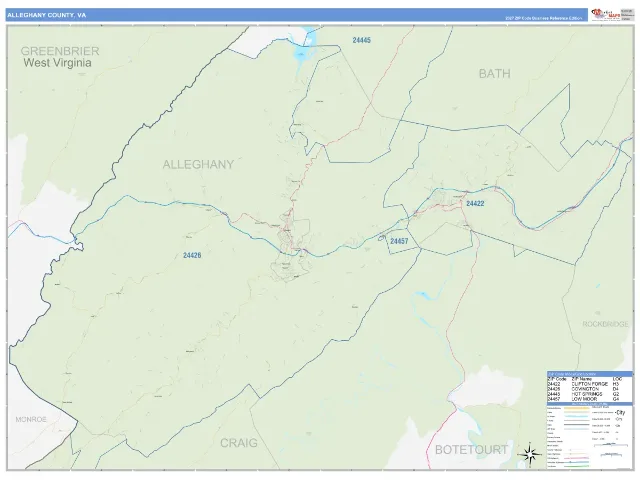Click the 24426 ZIP code label on the map
The height and width of the screenshot is (480, 640).
[192, 255]
